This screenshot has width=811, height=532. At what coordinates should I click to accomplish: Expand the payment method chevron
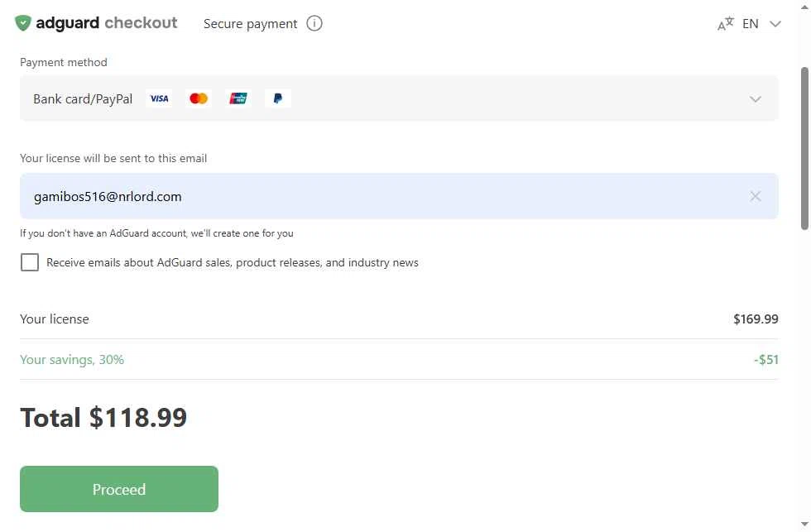click(755, 98)
